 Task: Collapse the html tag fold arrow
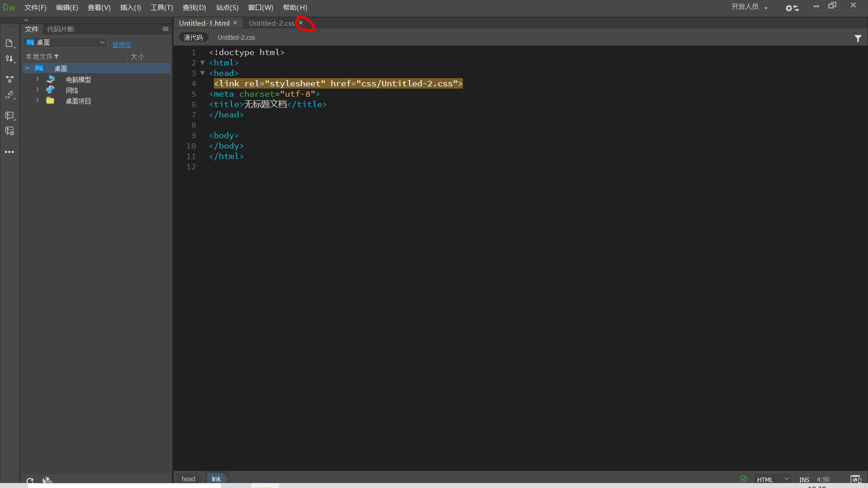coord(203,63)
